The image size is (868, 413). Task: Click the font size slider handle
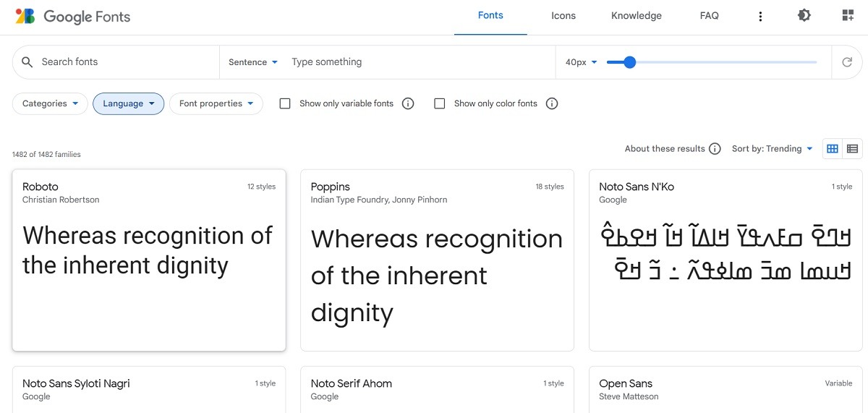click(x=629, y=62)
